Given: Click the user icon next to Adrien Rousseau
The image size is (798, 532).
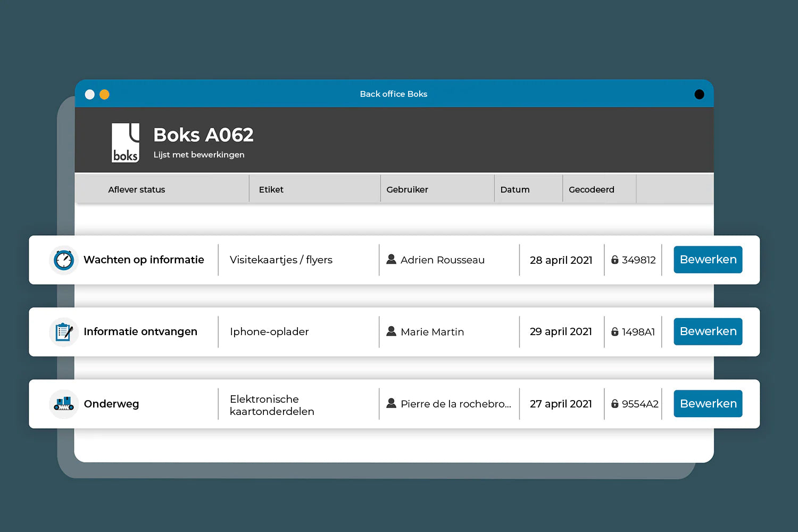Looking at the screenshot, I should click(x=391, y=259).
